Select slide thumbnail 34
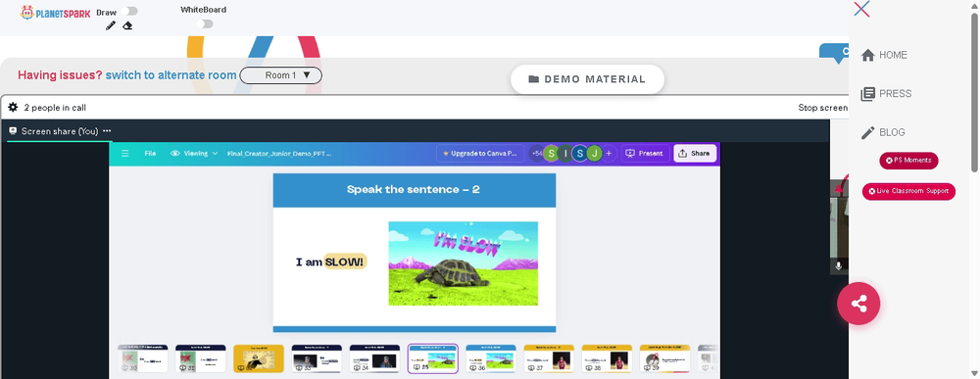The width and height of the screenshot is (980, 379). [x=374, y=358]
